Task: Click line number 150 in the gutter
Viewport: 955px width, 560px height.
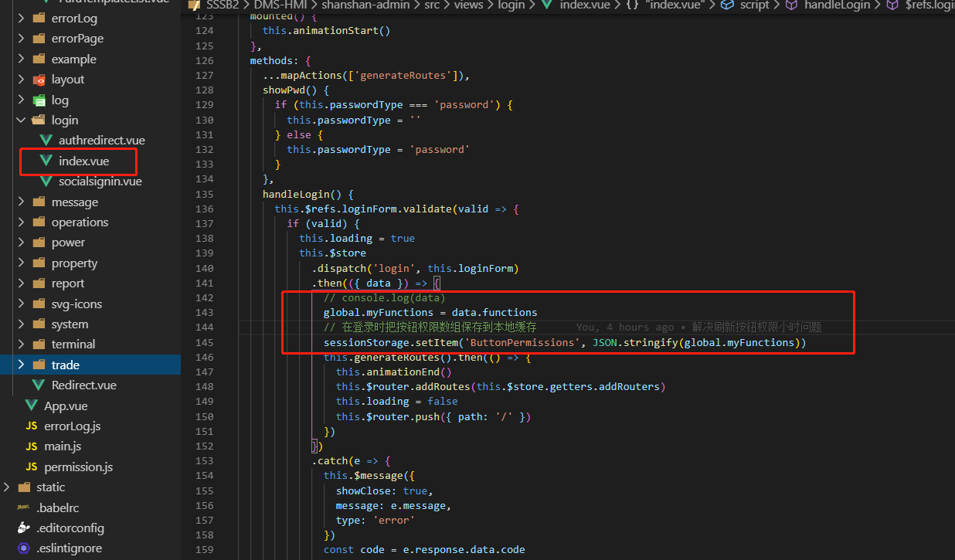Action: click(205, 416)
